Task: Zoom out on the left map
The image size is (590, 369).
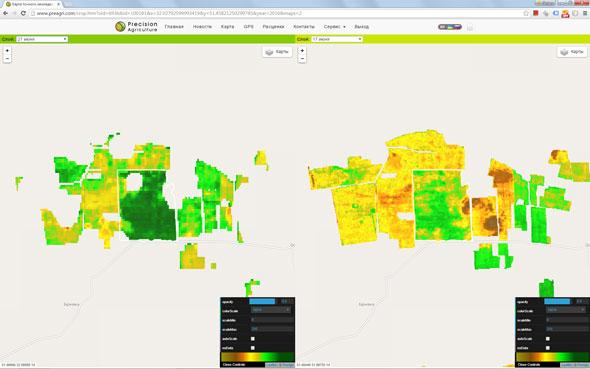Action: (7, 59)
